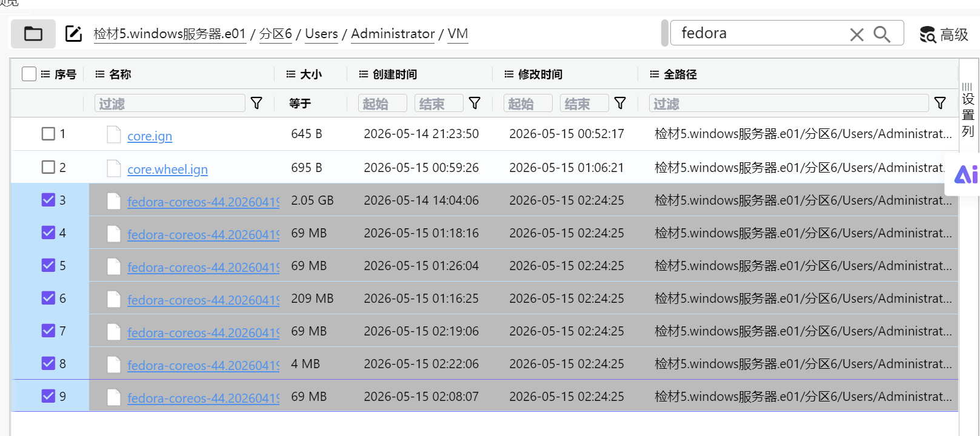Image resolution: width=980 pixels, height=436 pixels.
Task: Click the funnel icon for the 全路径 filter
Action: [940, 104]
